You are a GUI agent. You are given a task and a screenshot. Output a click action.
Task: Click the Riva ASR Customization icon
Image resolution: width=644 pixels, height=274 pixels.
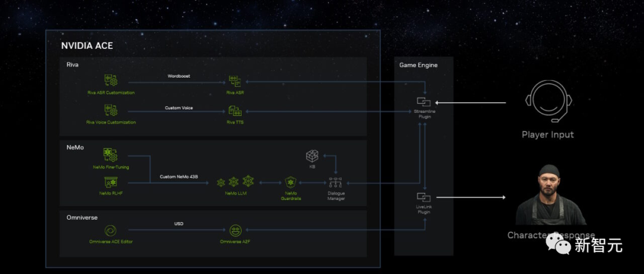point(111,81)
